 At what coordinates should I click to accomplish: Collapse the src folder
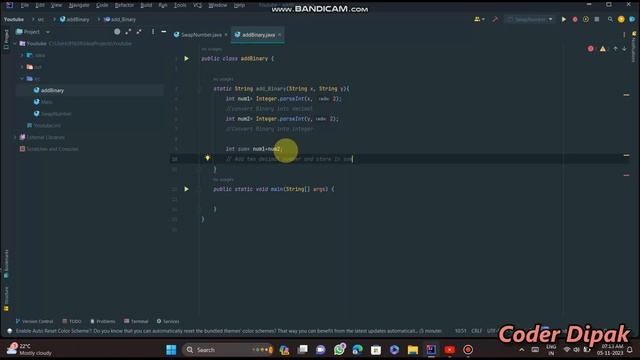click(22, 78)
